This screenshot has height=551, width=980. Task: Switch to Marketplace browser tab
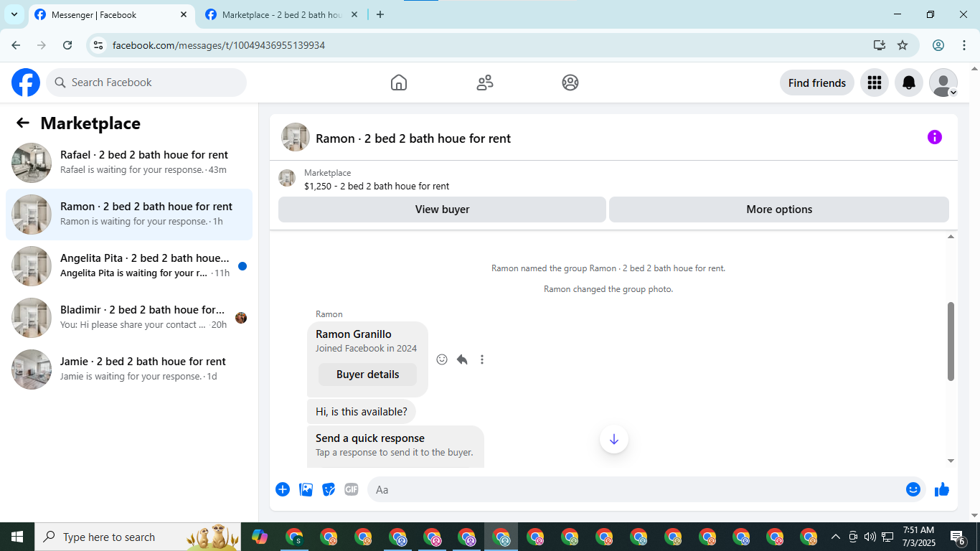pyautogui.click(x=281, y=14)
